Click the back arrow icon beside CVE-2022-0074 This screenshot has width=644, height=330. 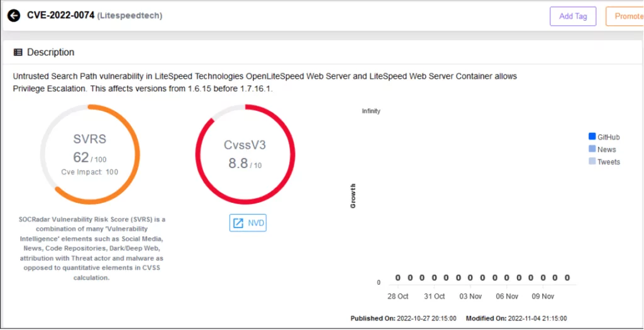[x=14, y=16]
